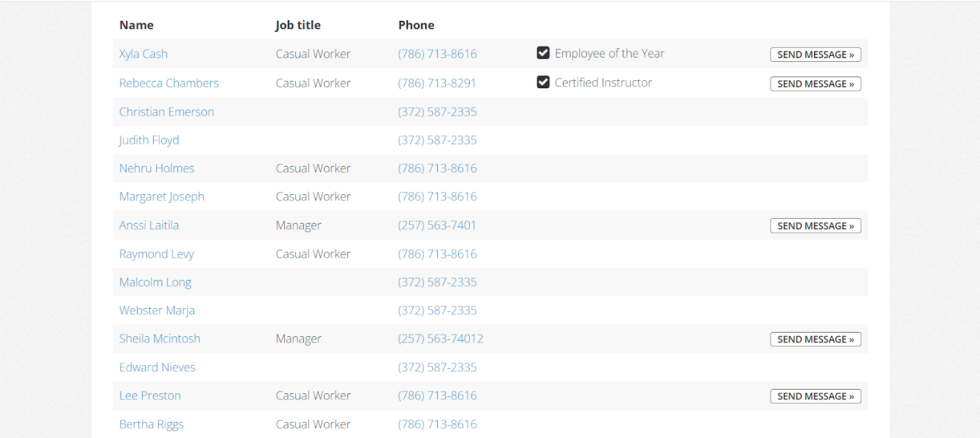The image size is (980, 438).
Task: Uncheck the Employee of the Year checkbox
Action: 543,53
